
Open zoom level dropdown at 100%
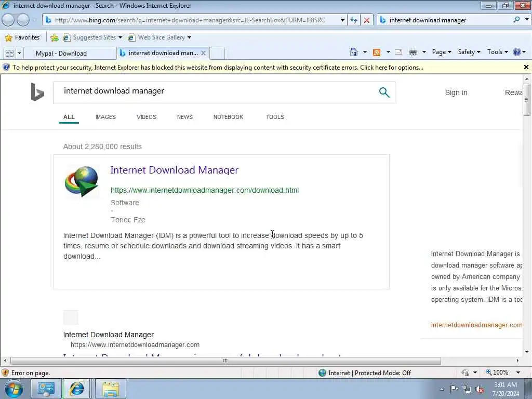point(518,373)
